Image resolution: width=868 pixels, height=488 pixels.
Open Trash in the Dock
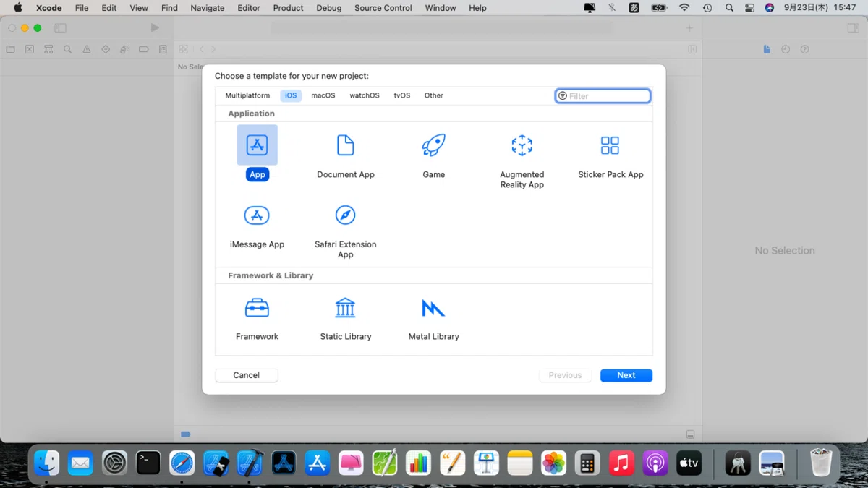821,463
